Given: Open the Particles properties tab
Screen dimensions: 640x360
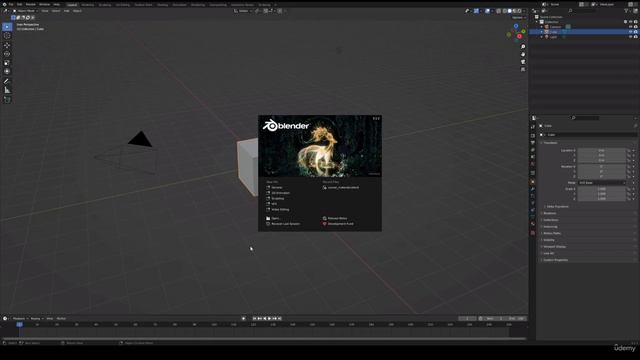Looking at the screenshot, I should (x=533, y=196).
